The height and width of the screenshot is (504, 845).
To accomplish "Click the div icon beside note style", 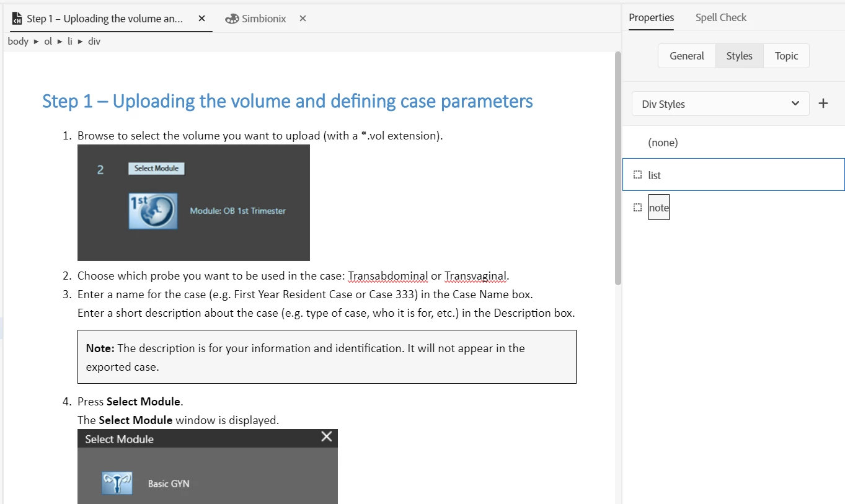I will point(637,207).
